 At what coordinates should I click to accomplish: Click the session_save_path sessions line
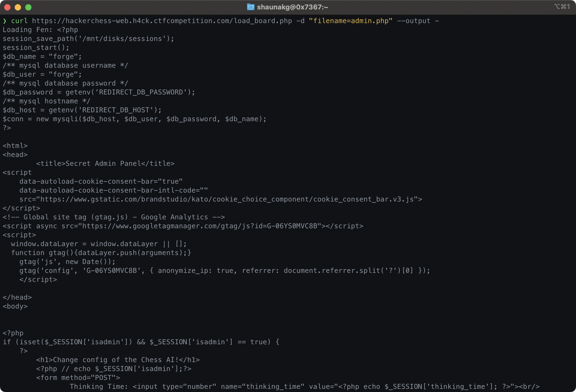88,39
